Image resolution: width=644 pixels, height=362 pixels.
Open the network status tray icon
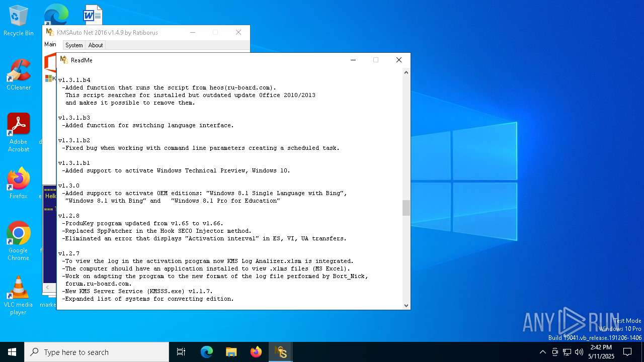coord(567,352)
